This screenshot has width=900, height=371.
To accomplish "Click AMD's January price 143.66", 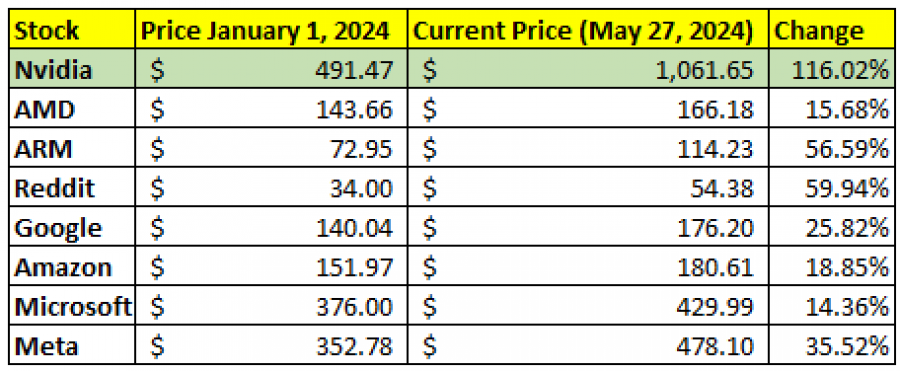I will click(271, 109).
